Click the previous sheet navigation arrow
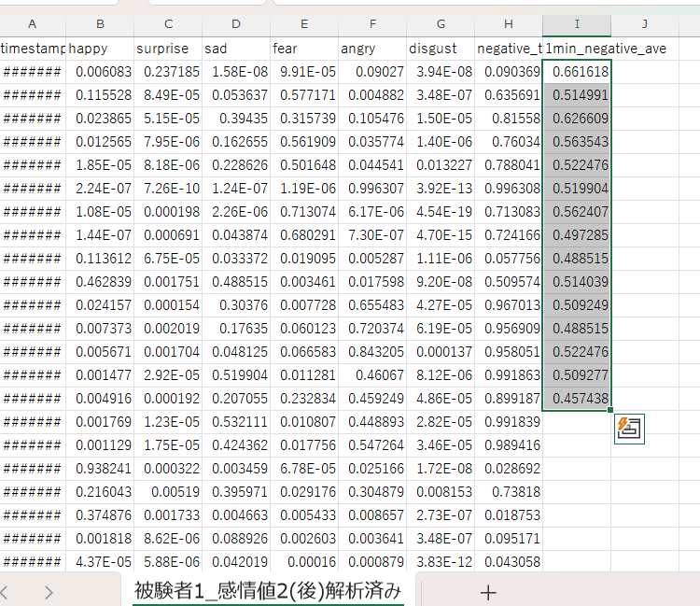Screen dimensions: 700x606 pos(8,591)
